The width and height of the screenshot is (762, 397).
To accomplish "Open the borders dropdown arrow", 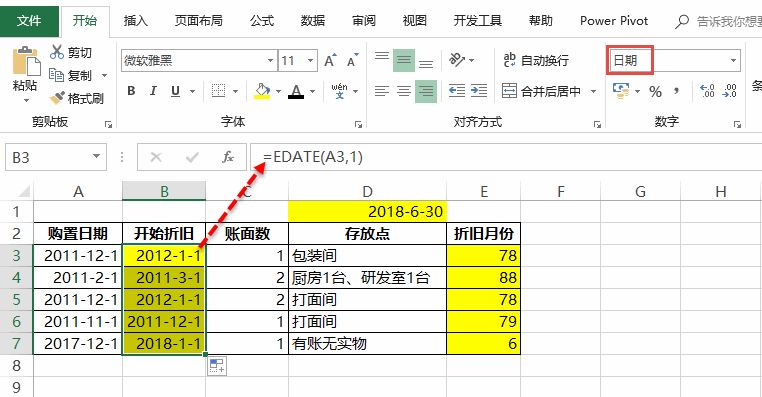I will coord(236,91).
